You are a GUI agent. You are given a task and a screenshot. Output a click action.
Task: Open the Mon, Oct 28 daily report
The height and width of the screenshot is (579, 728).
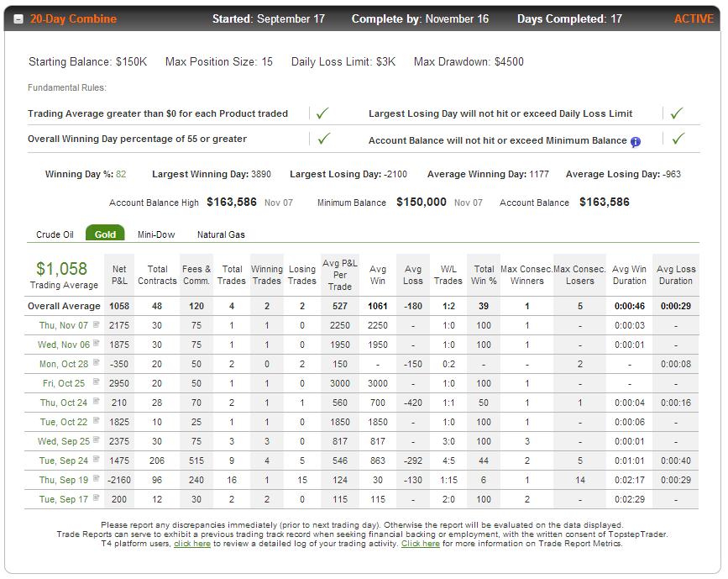tap(64, 364)
